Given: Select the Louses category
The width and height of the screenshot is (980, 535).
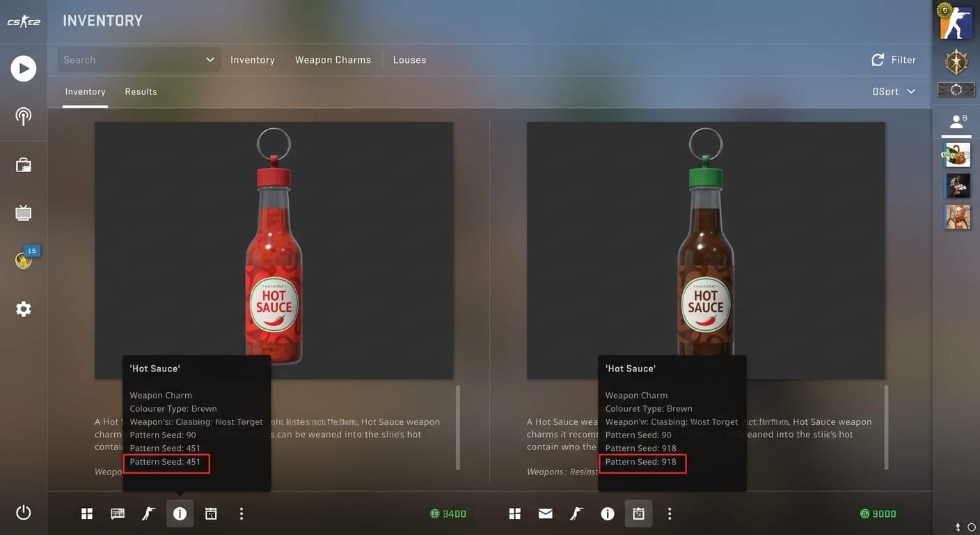Looking at the screenshot, I should (x=409, y=60).
